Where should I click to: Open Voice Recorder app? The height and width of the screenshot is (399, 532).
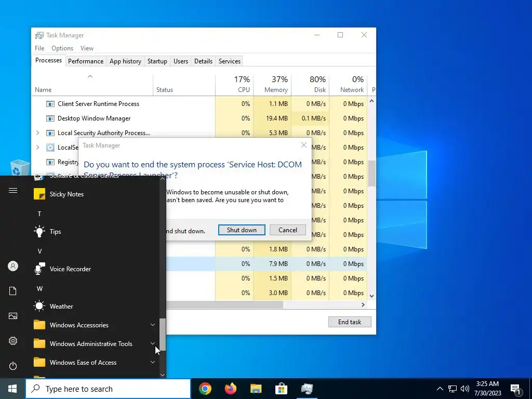coord(70,269)
